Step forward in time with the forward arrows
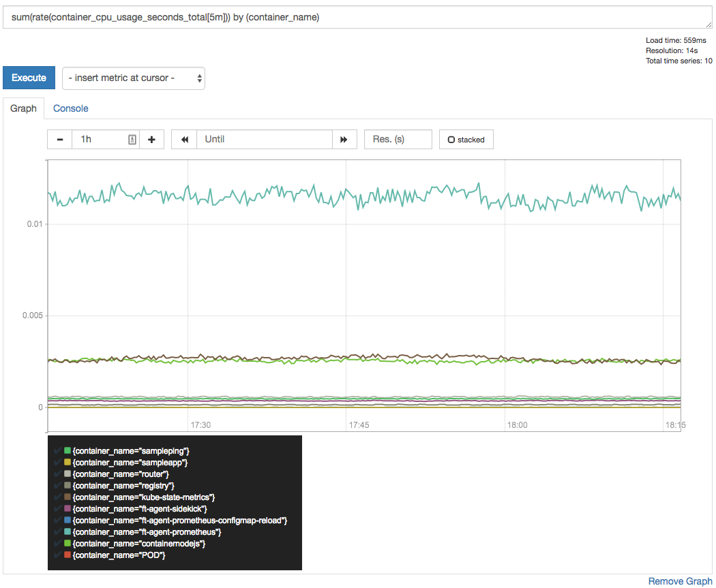716x588 pixels. [344, 139]
